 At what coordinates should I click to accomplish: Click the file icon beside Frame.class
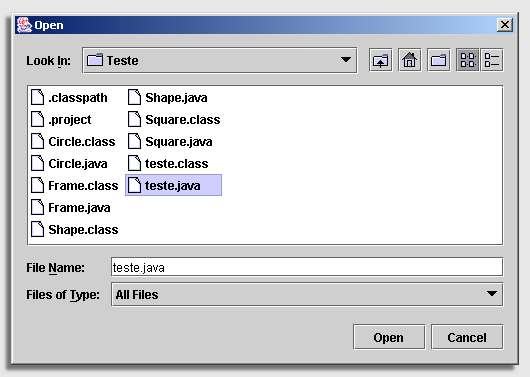(37, 185)
